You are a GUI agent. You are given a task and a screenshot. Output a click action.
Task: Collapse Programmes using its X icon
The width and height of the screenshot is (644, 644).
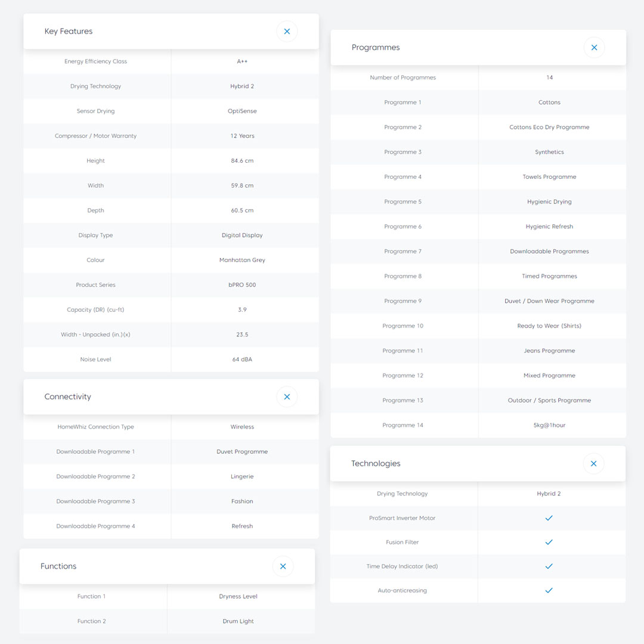point(594,48)
